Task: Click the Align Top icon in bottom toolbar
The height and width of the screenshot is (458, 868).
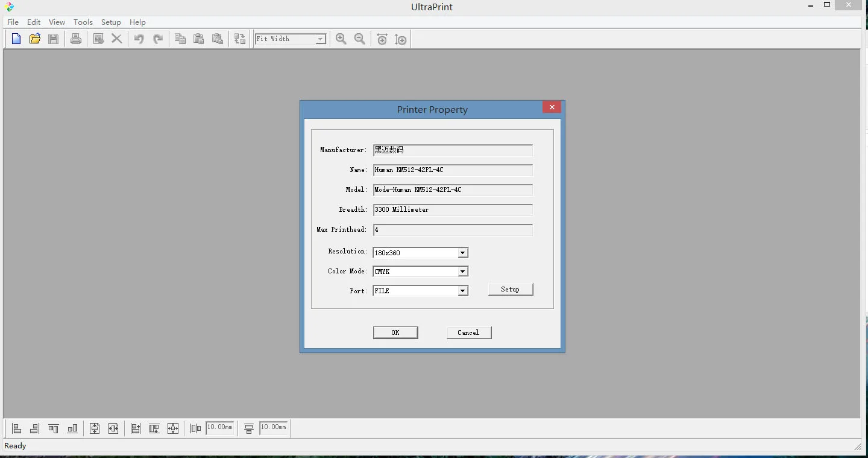Action: tap(54, 428)
